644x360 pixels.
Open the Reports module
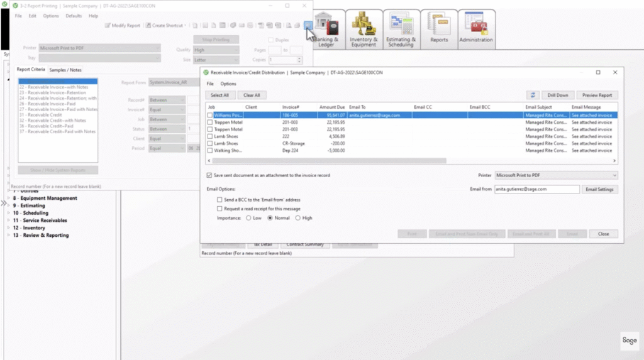click(x=438, y=30)
